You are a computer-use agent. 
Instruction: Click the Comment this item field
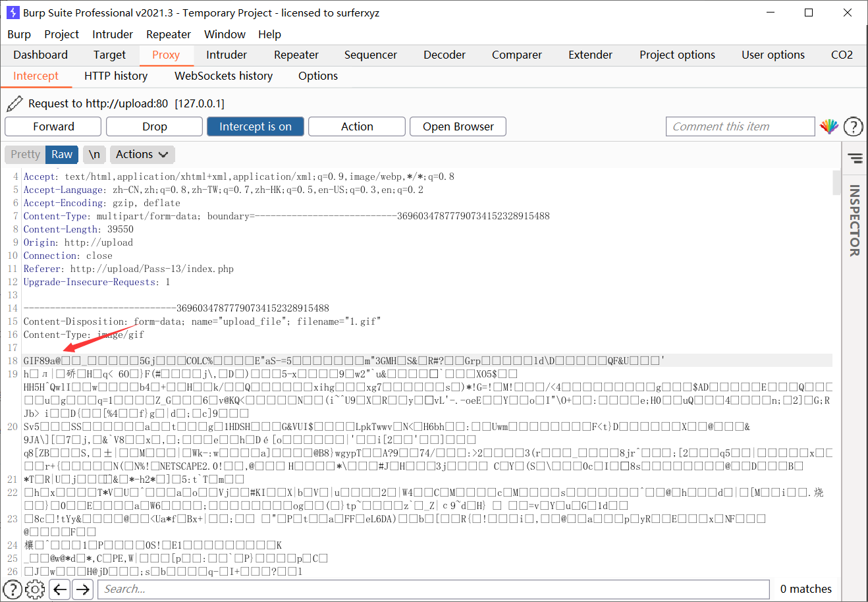click(740, 126)
